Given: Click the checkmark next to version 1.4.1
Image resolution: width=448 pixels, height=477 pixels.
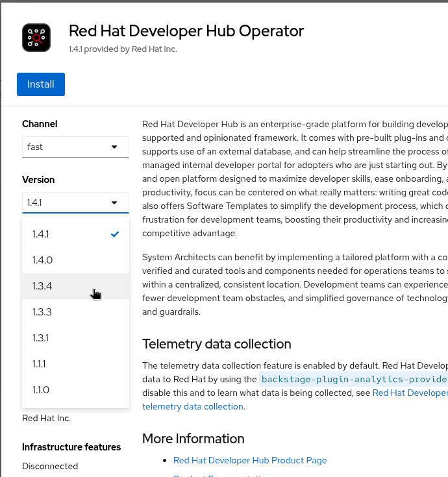Looking at the screenshot, I should coord(115,234).
